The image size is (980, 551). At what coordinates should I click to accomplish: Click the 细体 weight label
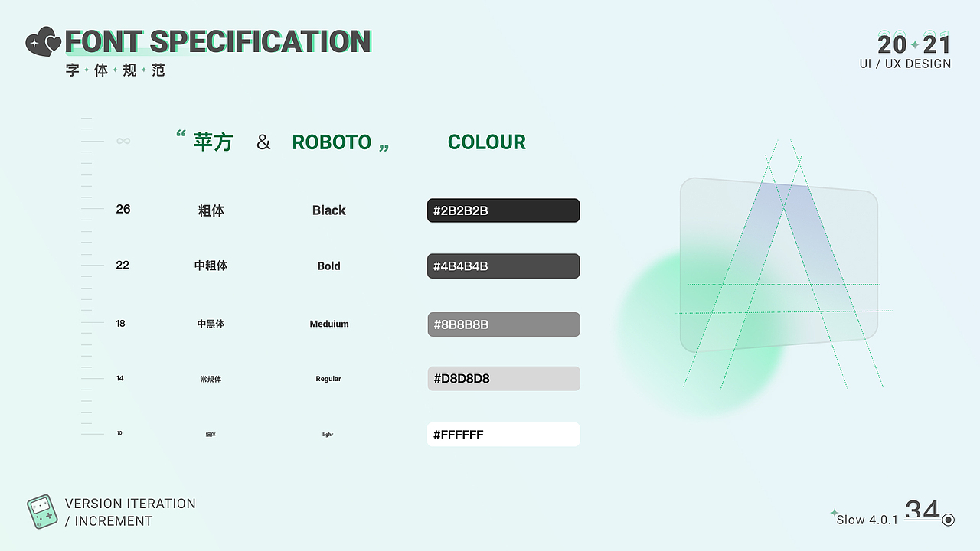(x=211, y=435)
